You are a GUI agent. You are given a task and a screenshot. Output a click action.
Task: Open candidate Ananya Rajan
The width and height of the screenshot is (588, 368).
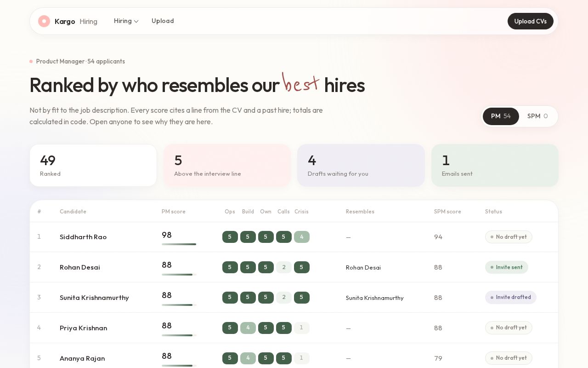click(82, 358)
